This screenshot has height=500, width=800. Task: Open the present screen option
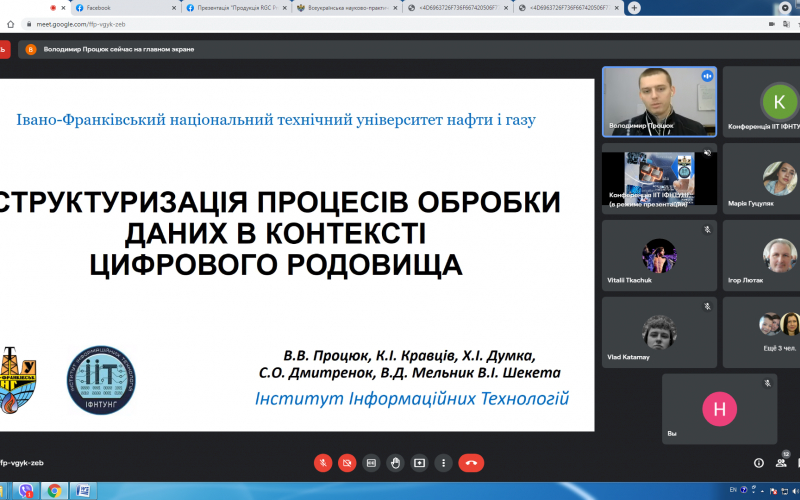tap(419, 463)
